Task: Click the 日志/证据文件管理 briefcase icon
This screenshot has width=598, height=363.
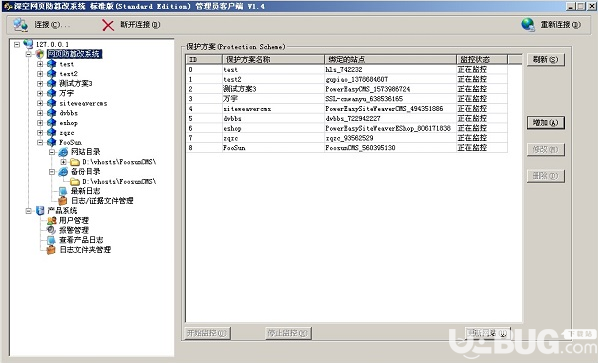Action: pos(63,201)
